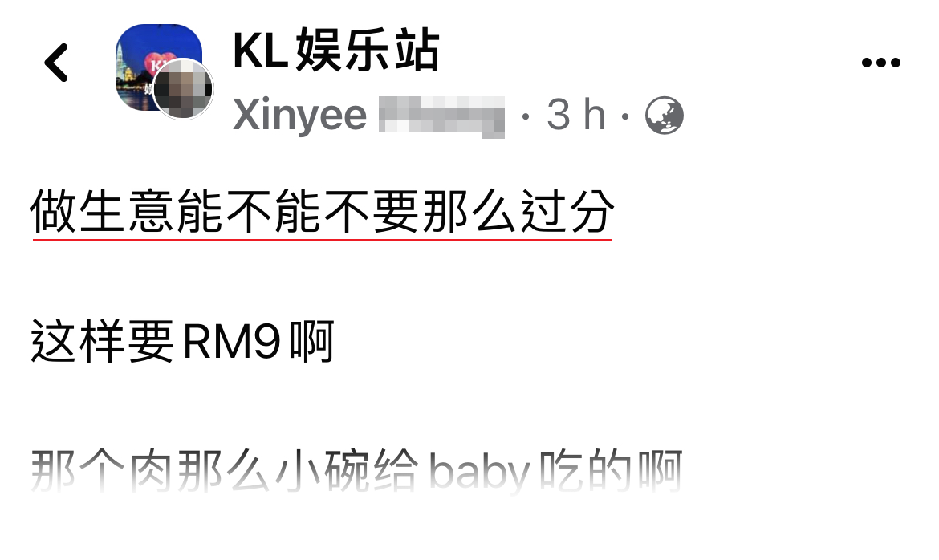
Task: Select the underlined line 做生意能不能不要那么过分
Action: 322,212
